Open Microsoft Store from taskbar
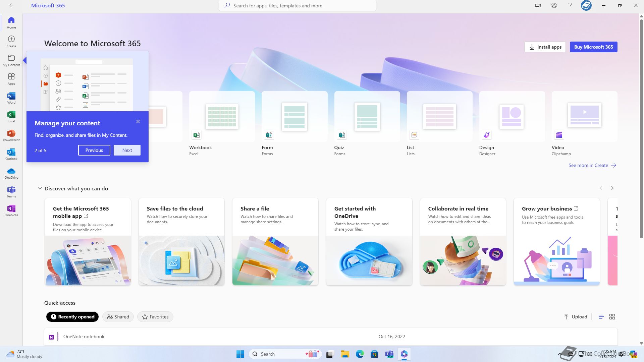This screenshot has height=362, width=644. 374,354
